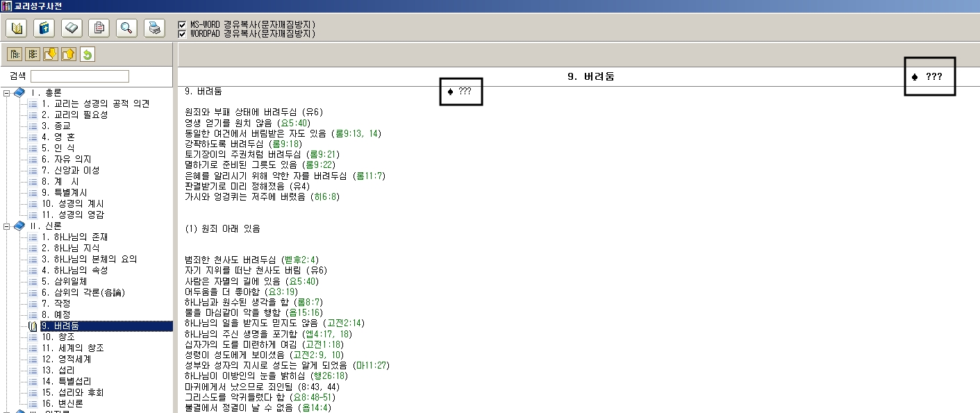Click the collapse tree icon
This screenshot has height=413, width=980.
click(x=33, y=54)
